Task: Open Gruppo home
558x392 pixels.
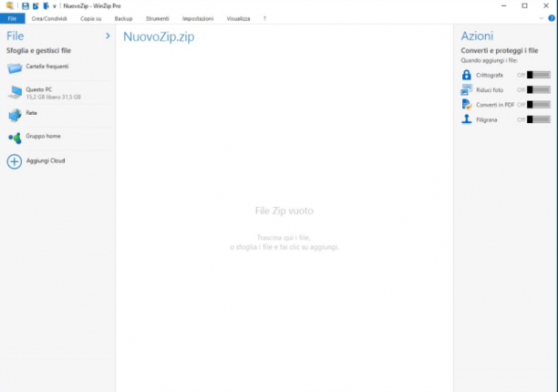Action: click(43, 136)
